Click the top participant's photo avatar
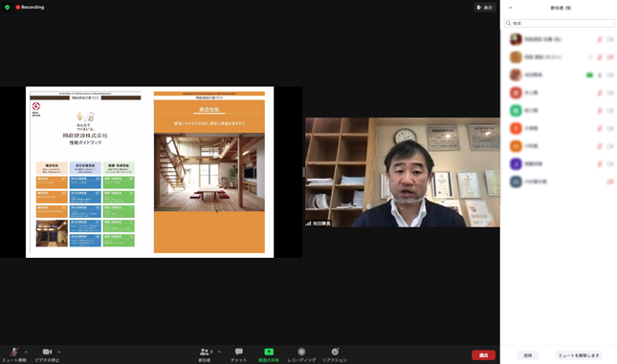 pyautogui.click(x=516, y=39)
